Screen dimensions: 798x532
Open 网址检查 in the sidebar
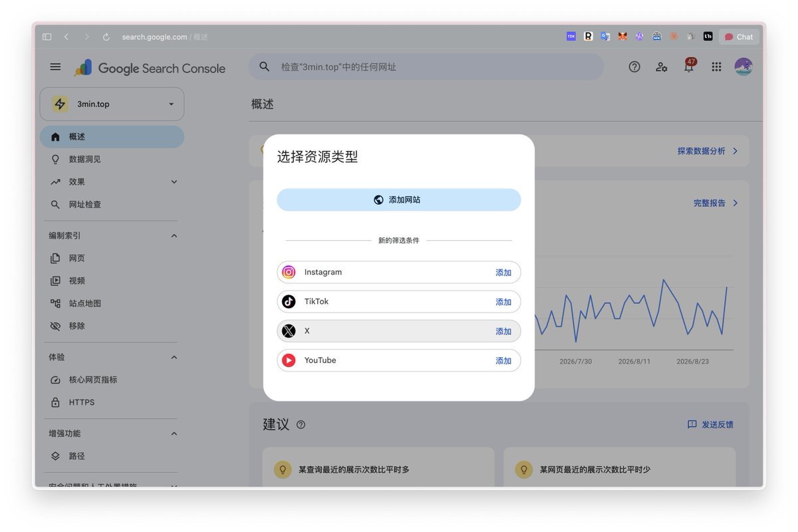click(x=112, y=204)
